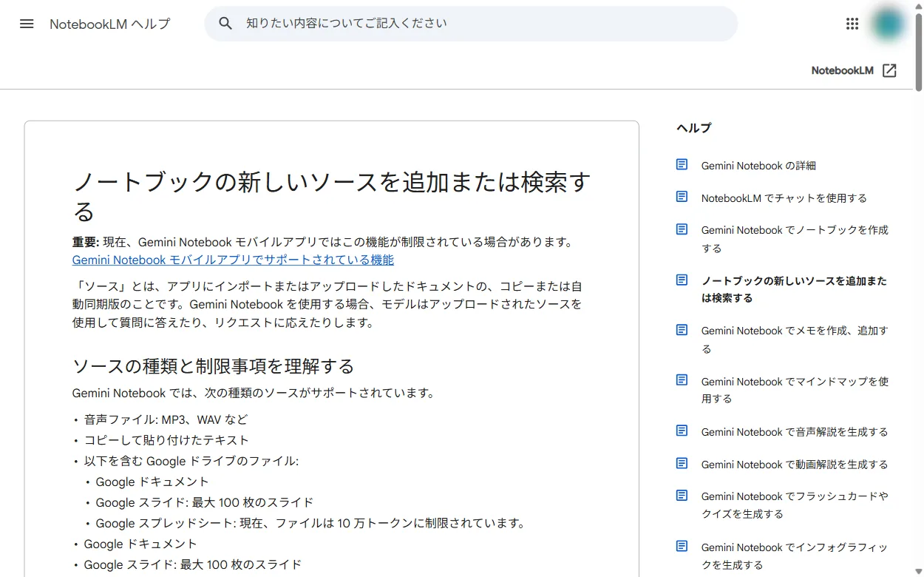Click article icon beside 動画解説を生成する

[682, 463]
